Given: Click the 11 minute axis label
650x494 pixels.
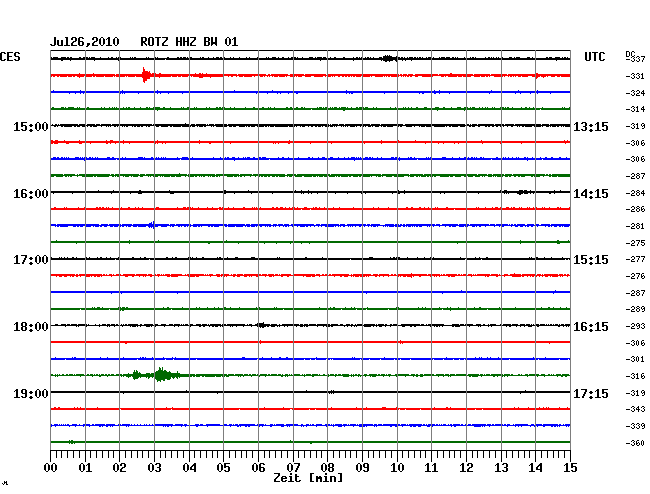Looking at the screenshot, I should (x=431, y=468).
